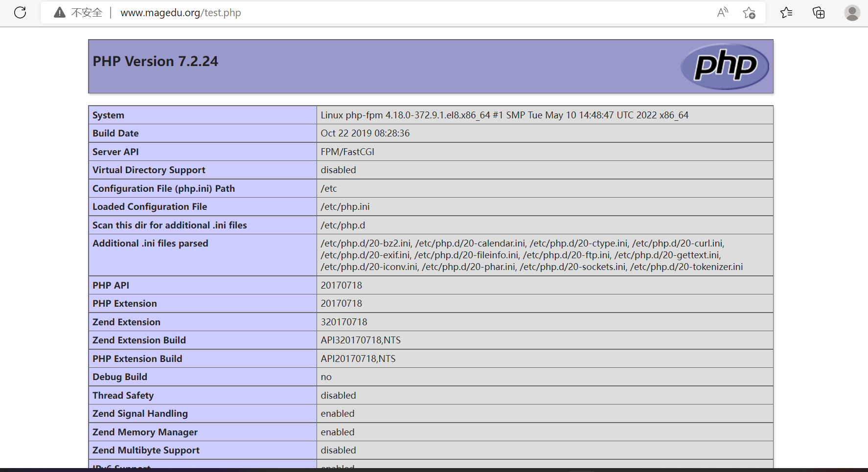
Task: Click 'Scan this dir for additional .ini files'
Action: tap(170, 225)
